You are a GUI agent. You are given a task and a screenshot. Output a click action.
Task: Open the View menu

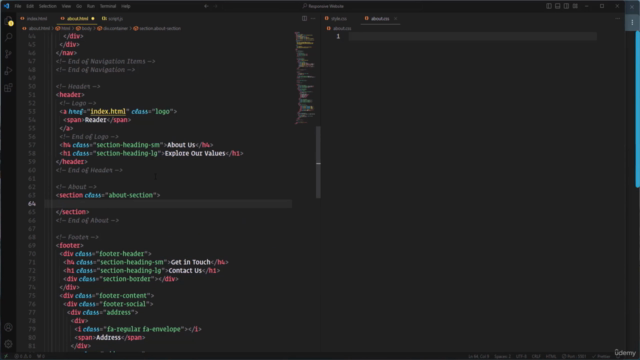pyautogui.click(x=66, y=6)
